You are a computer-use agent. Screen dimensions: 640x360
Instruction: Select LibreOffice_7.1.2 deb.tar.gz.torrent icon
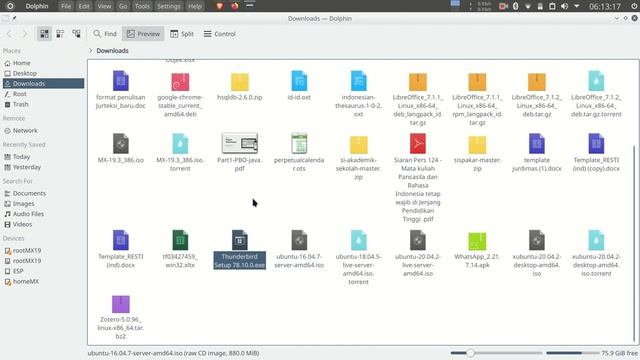click(596, 81)
